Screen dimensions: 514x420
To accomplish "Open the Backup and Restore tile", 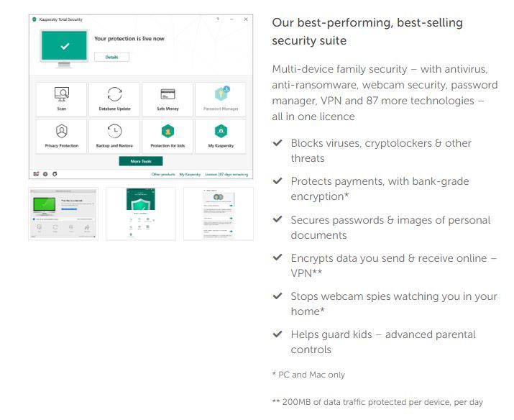I will coord(114,136).
